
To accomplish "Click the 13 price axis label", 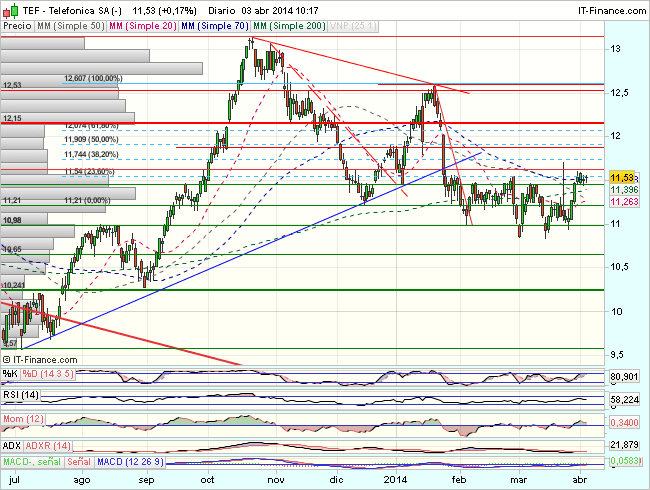I will 616,49.
